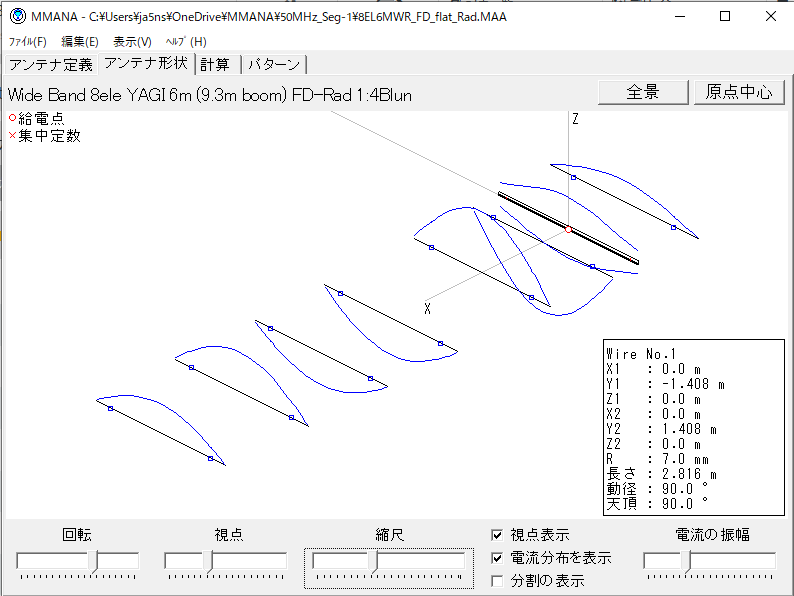
Task: Close the MMANA window
Action: coord(770,17)
